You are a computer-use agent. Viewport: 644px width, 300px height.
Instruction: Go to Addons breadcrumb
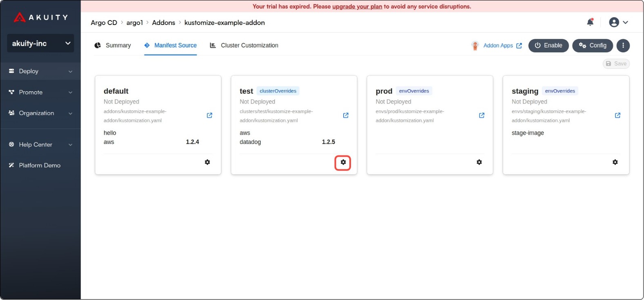tap(163, 23)
